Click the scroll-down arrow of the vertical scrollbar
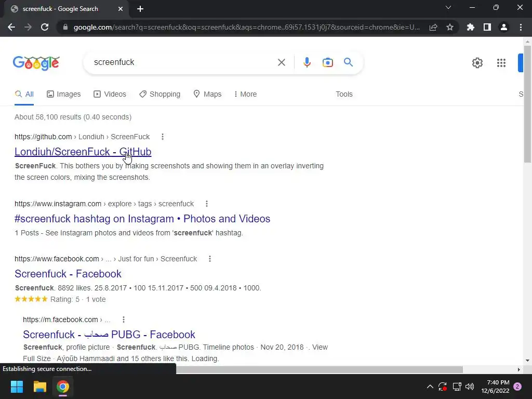The width and height of the screenshot is (532, 399). point(527,361)
